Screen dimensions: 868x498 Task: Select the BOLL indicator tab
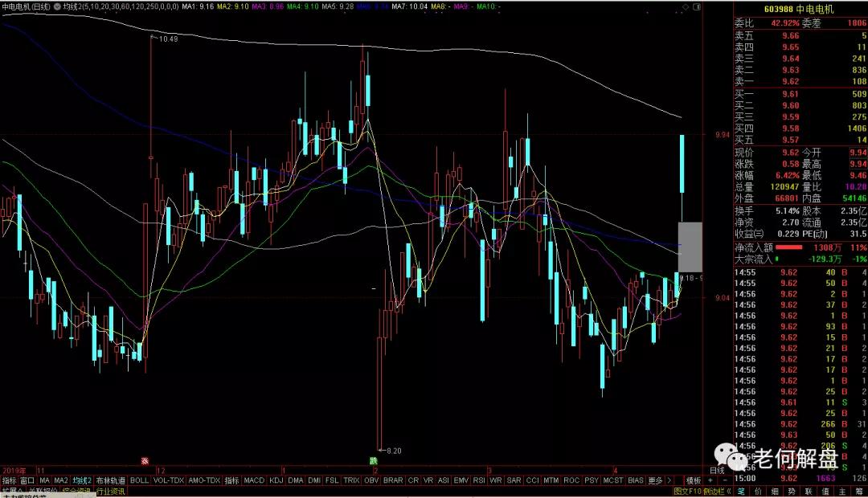(x=140, y=480)
